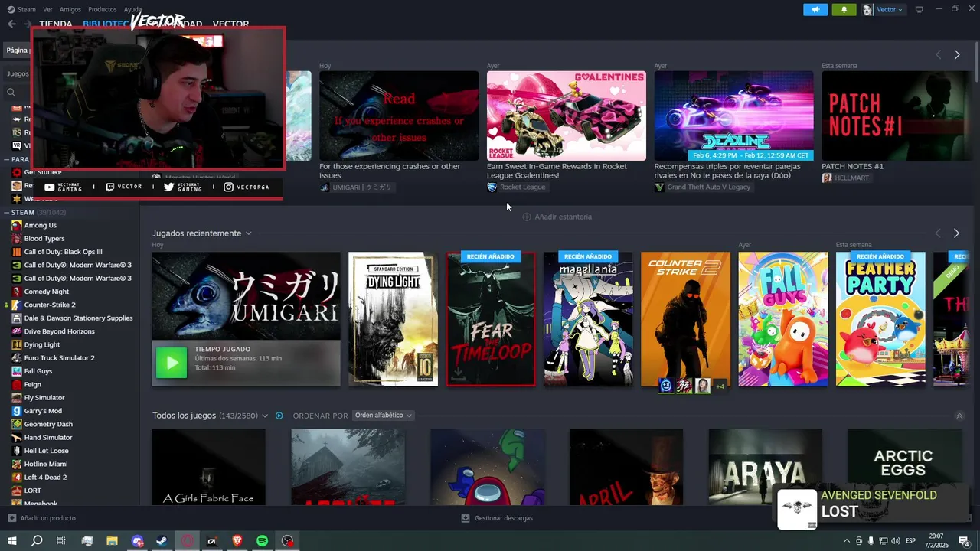Viewport: 980px width, 551px height.
Task: Click the system tray volume icon
Action: pos(897,541)
